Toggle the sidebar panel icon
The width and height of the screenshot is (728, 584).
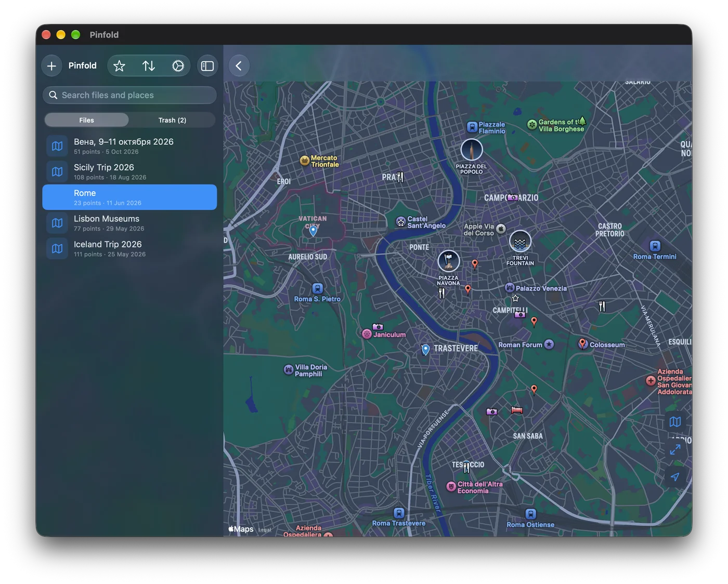click(x=207, y=66)
